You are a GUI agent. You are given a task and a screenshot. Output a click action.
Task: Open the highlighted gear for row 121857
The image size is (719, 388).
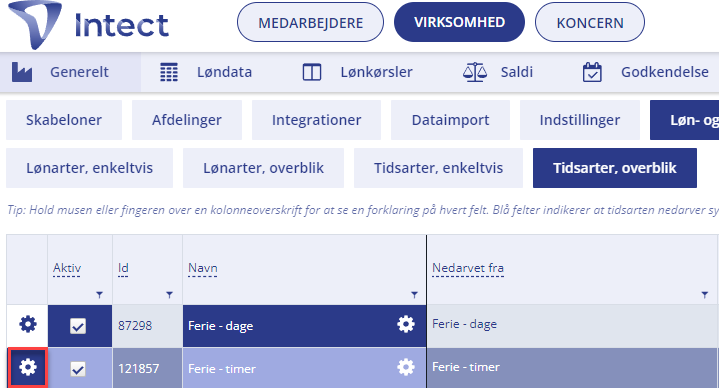28,367
